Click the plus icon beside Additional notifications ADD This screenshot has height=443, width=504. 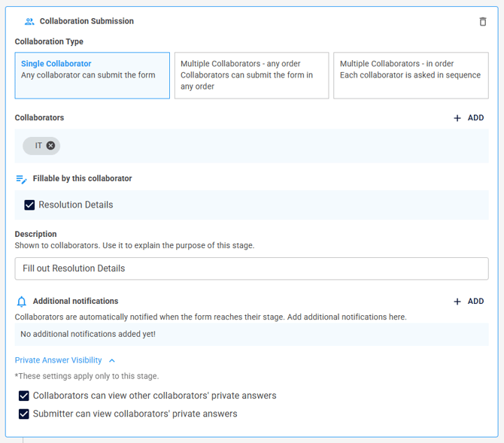click(x=457, y=302)
